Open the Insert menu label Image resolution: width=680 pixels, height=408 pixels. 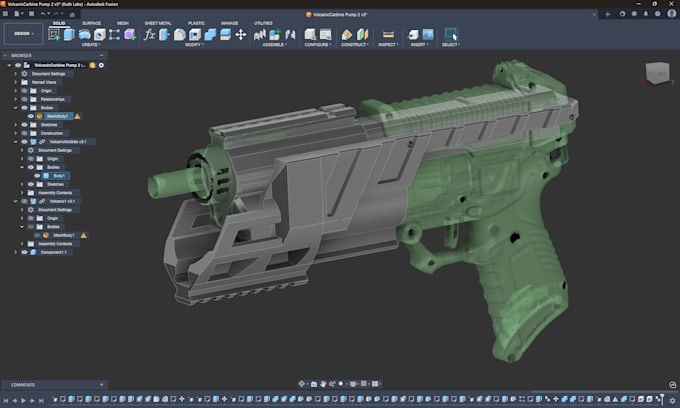tap(419, 45)
